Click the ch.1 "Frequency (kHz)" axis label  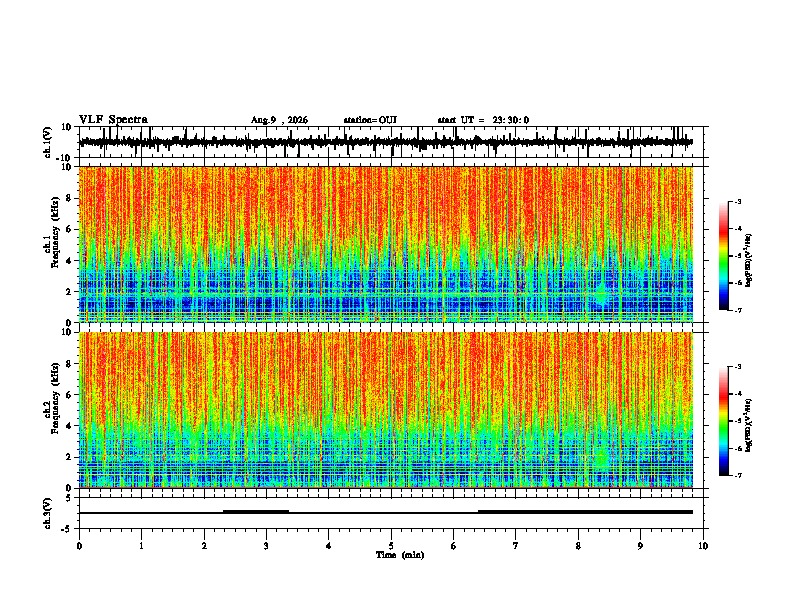coord(55,233)
